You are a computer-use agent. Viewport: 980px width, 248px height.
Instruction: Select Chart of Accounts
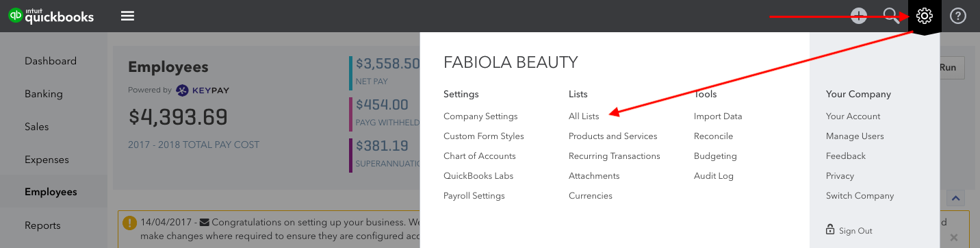point(480,156)
